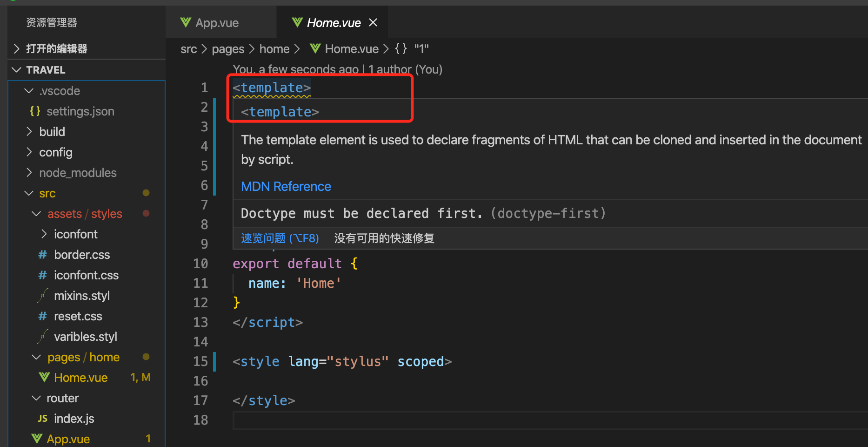This screenshot has width=868, height=447.
Task: Place cursor on empty line 18
Action: pyautogui.click(x=550, y=420)
